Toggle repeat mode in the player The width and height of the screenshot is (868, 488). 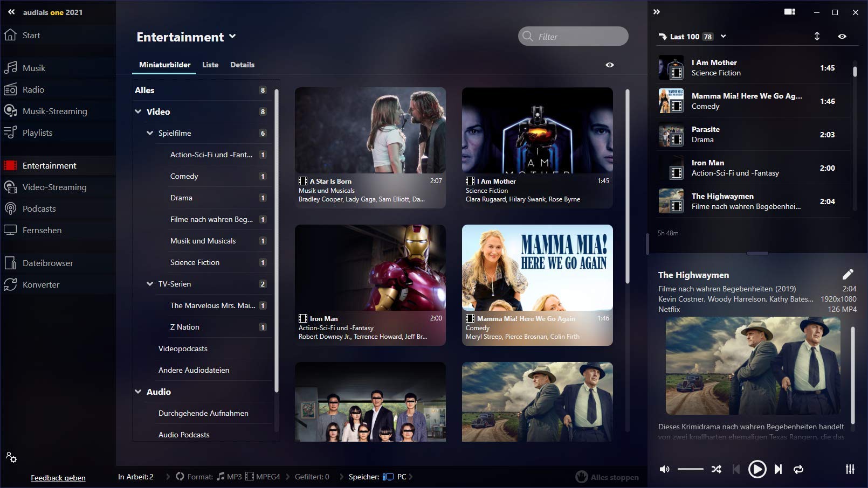point(798,469)
